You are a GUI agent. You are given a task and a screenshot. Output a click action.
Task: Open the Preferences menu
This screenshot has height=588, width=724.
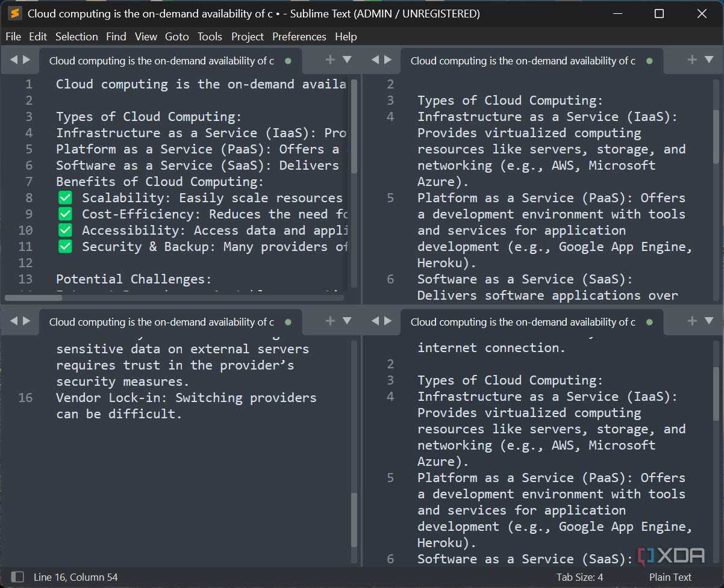[x=299, y=37]
